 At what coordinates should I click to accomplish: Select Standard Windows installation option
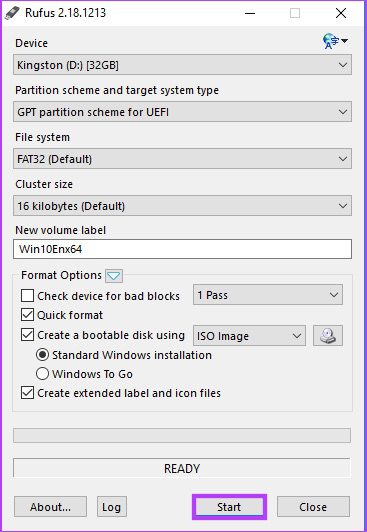click(x=42, y=355)
